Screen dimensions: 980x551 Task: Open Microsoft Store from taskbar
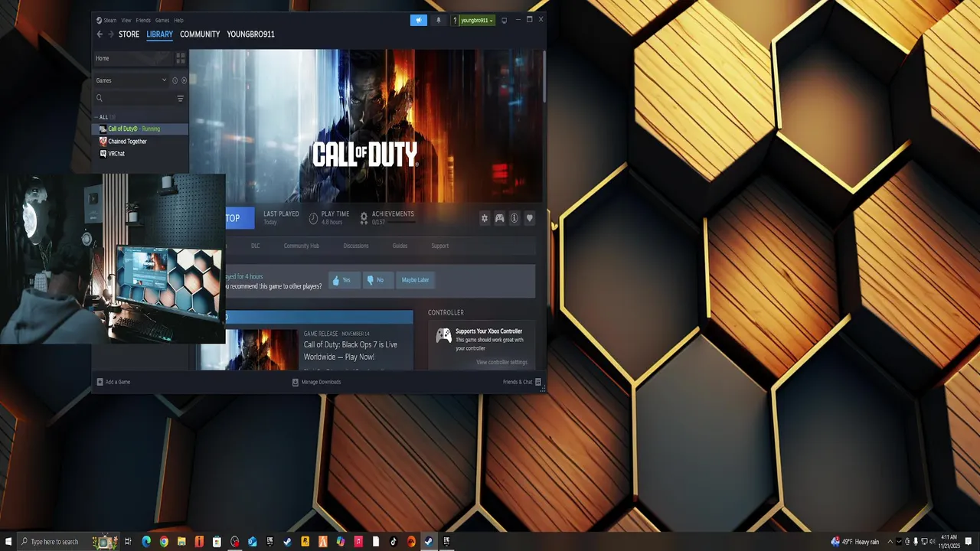[x=217, y=542]
